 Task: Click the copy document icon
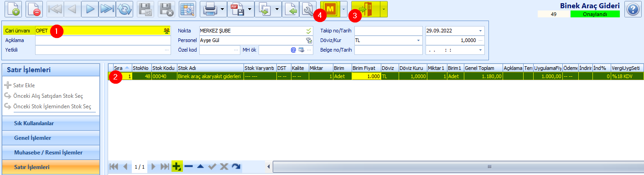[x=265, y=9]
